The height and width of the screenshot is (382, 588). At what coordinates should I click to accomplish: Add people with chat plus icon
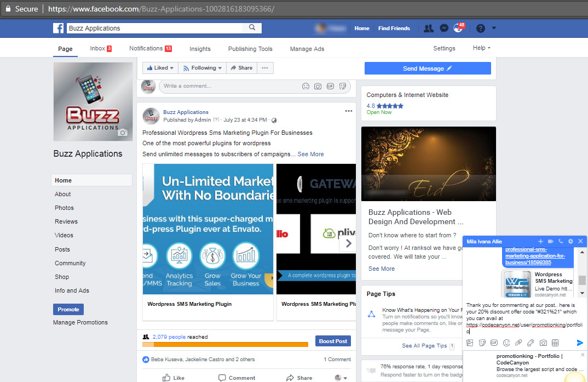coord(540,241)
